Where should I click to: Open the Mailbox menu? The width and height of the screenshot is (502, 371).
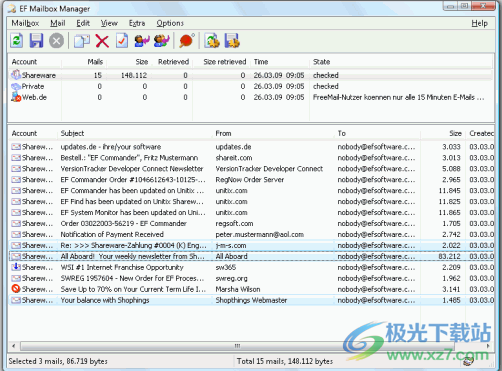(25, 23)
